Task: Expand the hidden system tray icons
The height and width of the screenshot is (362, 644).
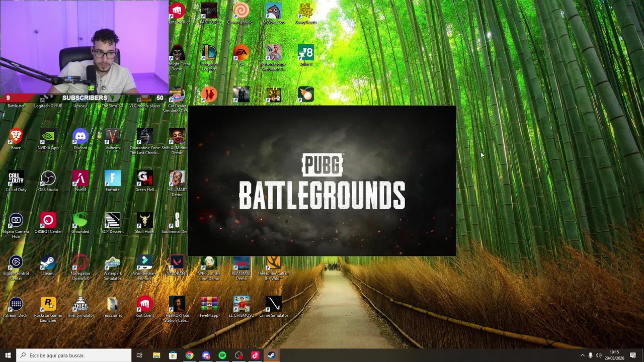Action: point(583,355)
